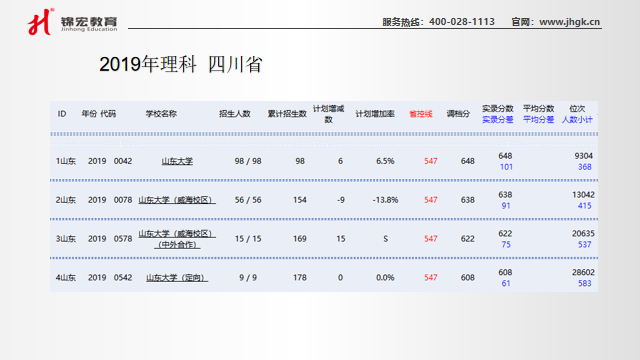Click the 人数小计 blue header label

[577, 120]
